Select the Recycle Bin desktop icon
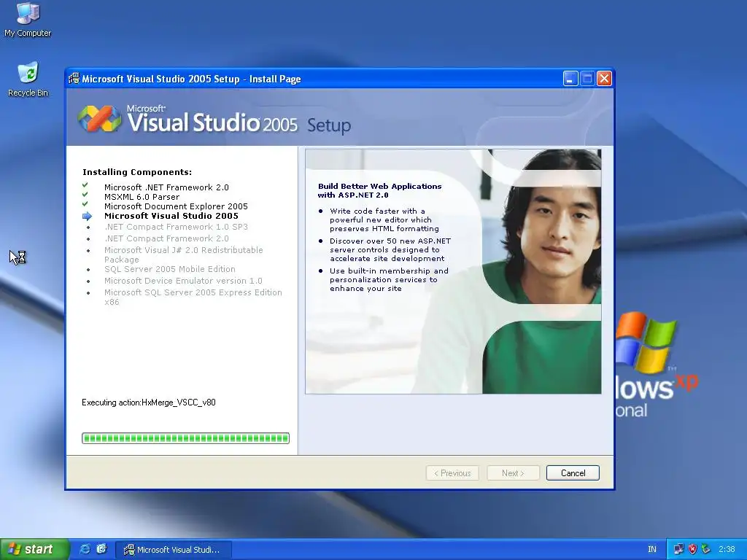This screenshot has height=560, width=747. point(28,79)
